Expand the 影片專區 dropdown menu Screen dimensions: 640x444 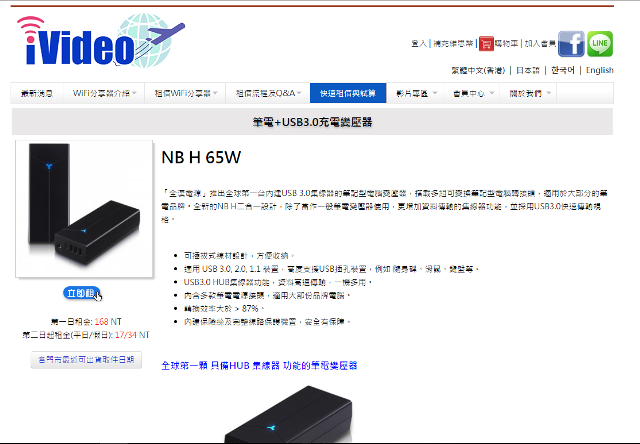415,93
